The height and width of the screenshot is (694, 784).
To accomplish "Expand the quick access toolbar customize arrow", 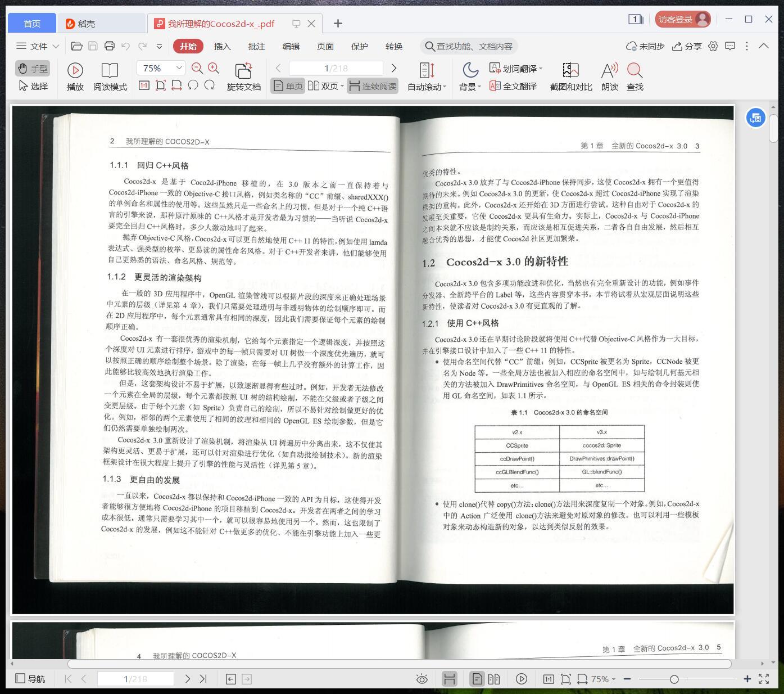I will click(x=159, y=46).
